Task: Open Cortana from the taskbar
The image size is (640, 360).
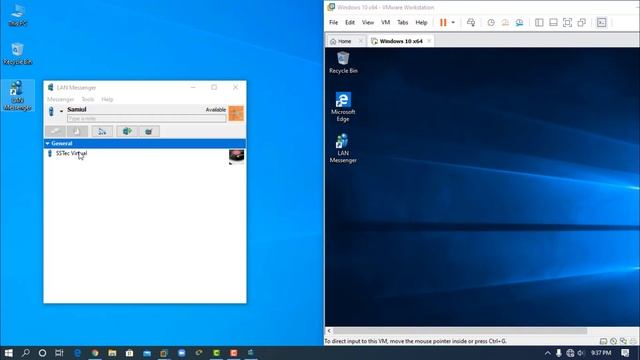Action: [42, 353]
